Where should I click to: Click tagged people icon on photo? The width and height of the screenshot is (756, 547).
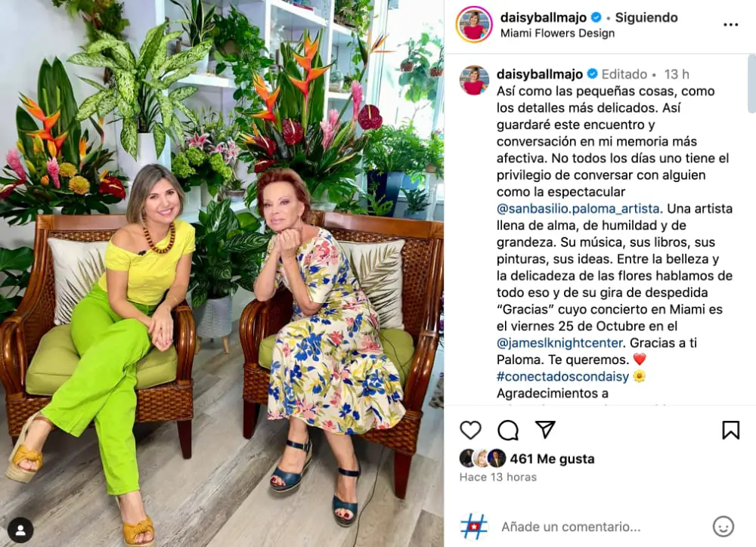click(20, 530)
